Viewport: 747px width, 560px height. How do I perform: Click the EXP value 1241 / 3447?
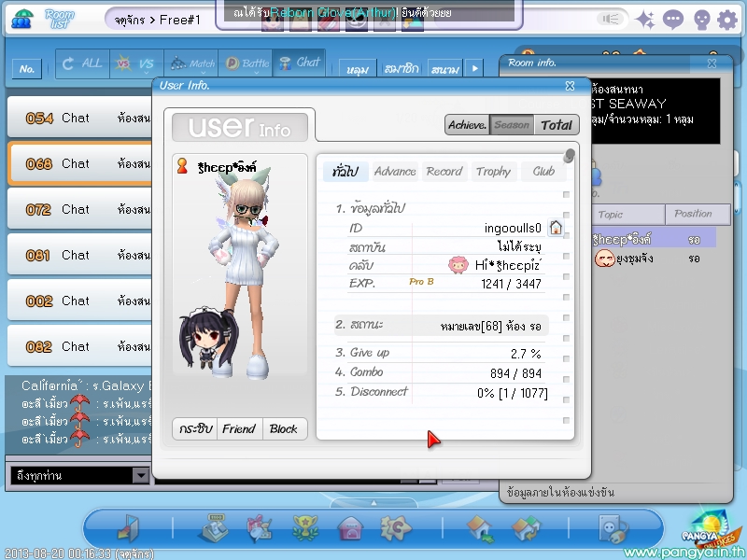(511, 284)
